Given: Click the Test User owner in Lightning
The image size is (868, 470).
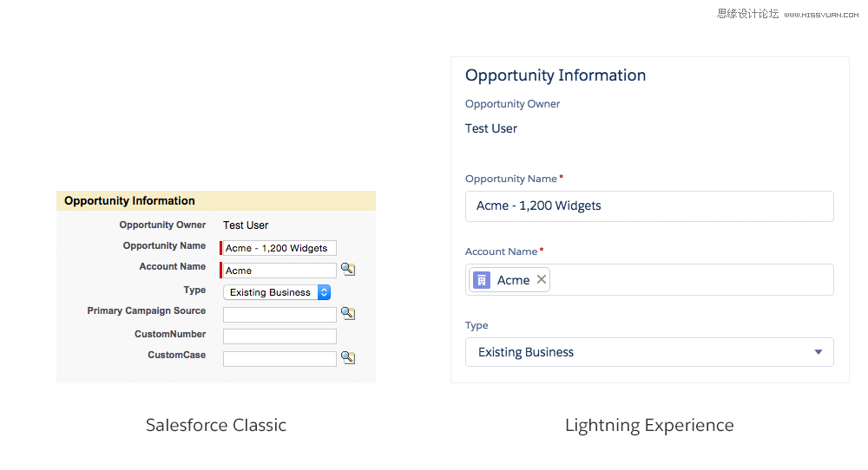Looking at the screenshot, I should click(491, 128).
